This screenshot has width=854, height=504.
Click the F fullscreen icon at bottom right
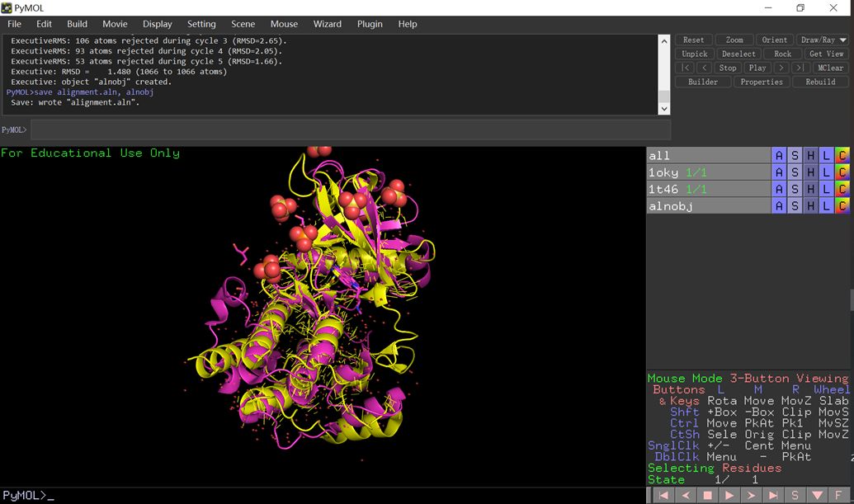838,495
